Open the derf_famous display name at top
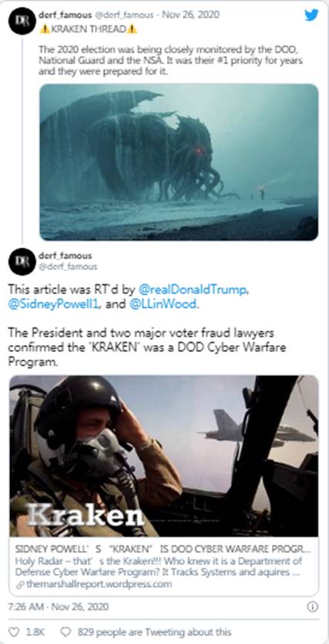Image resolution: width=329 pixels, height=644 pixels. click(x=65, y=15)
